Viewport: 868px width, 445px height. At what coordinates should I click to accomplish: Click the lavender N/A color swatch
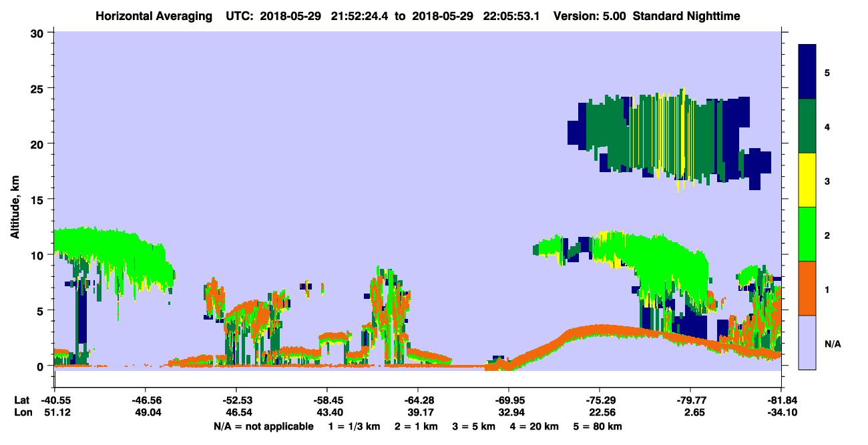[807, 342]
